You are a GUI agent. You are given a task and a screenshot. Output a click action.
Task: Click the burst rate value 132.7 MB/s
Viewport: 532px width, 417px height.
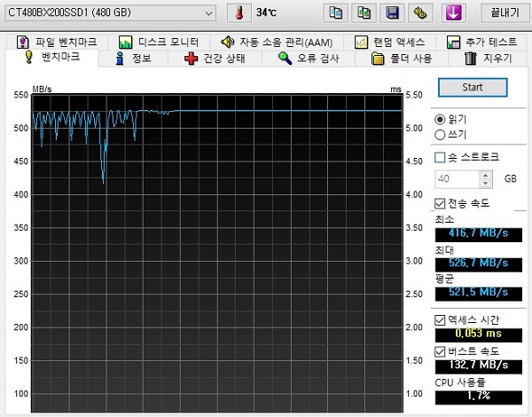[479, 366]
